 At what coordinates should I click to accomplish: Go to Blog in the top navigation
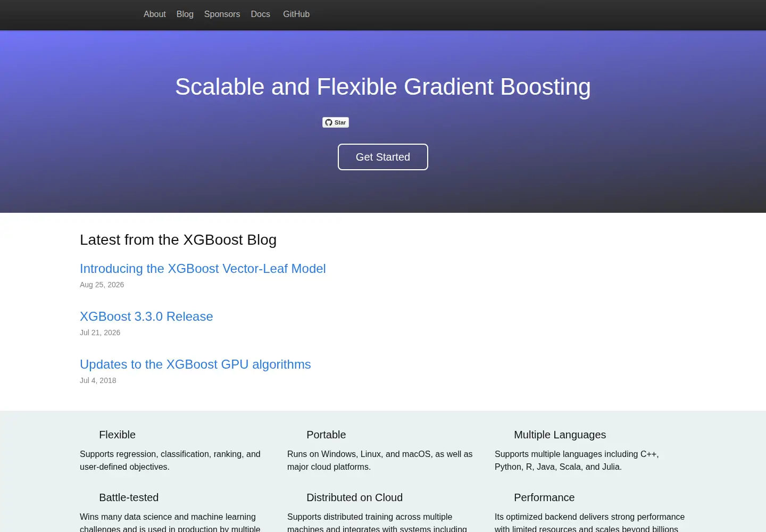click(185, 14)
